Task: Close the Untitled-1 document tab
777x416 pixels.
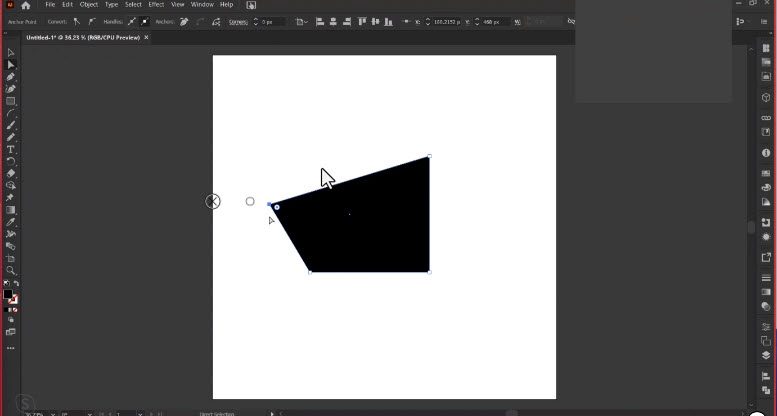Action: 146,38
